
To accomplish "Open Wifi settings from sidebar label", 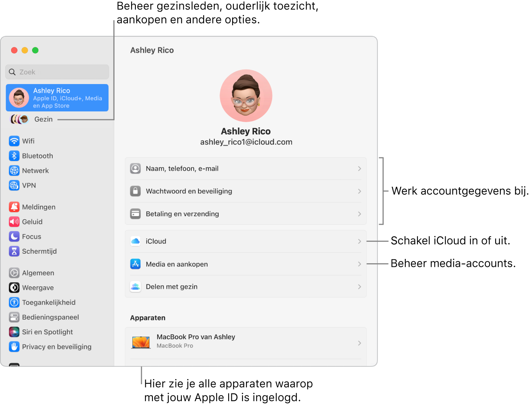I will point(28,141).
